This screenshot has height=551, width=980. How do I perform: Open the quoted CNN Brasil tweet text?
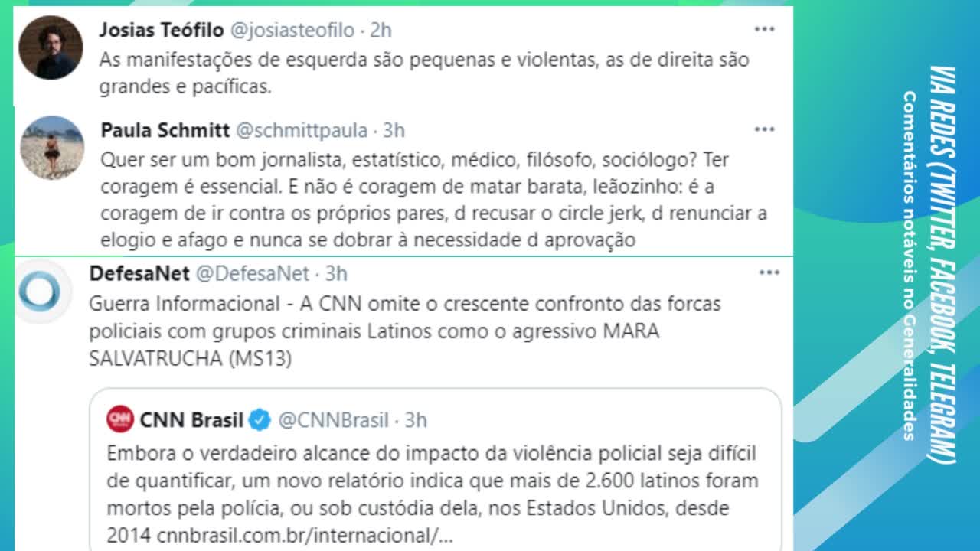(433, 481)
